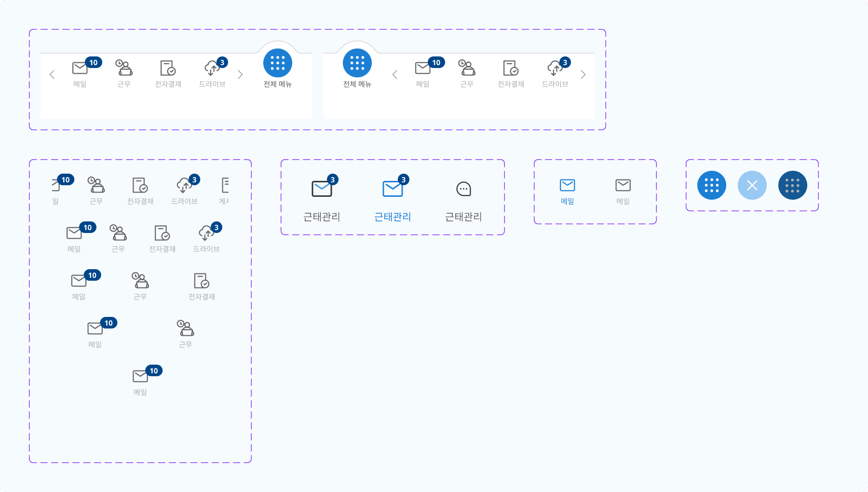The image size is (868, 492).
Task: Select the blue active 메일 item
Action: coord(568,191)
